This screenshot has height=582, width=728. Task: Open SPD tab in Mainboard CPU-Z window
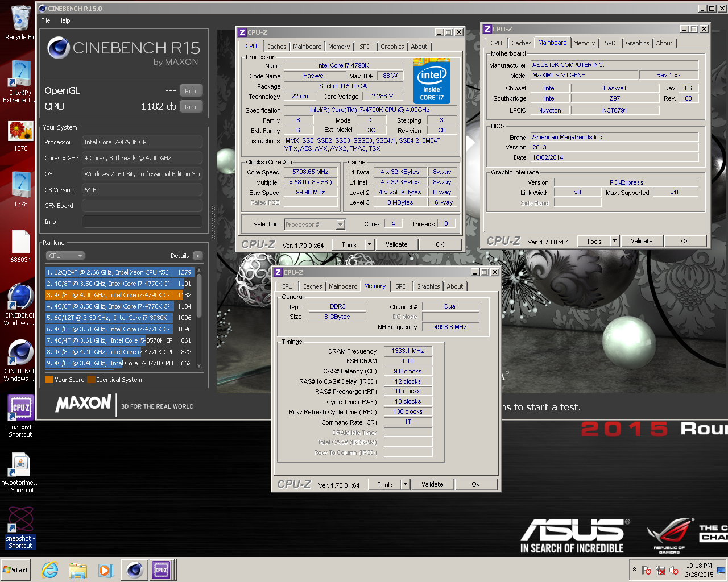[x=610, y=43]
